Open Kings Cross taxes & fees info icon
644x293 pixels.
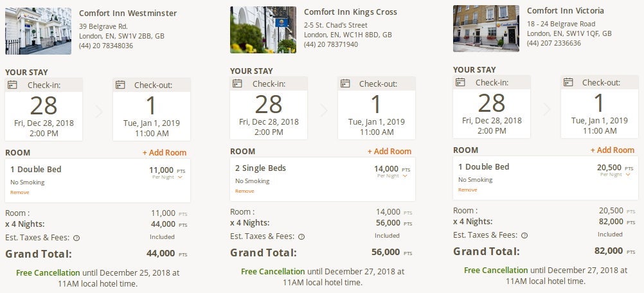[301, 236]
